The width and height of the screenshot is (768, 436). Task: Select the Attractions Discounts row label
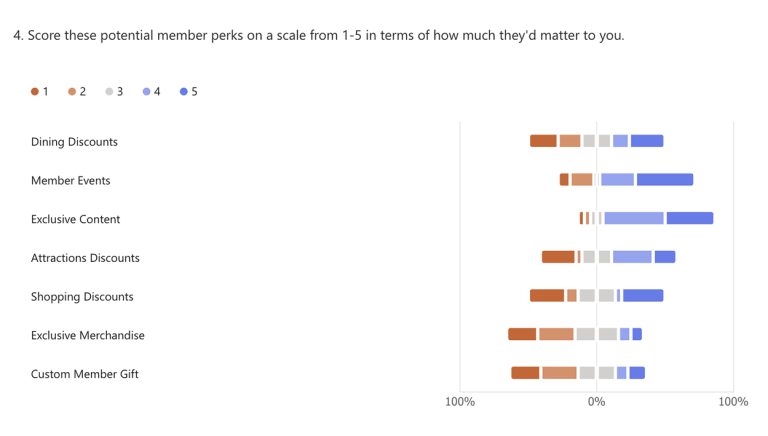(85, 258)
